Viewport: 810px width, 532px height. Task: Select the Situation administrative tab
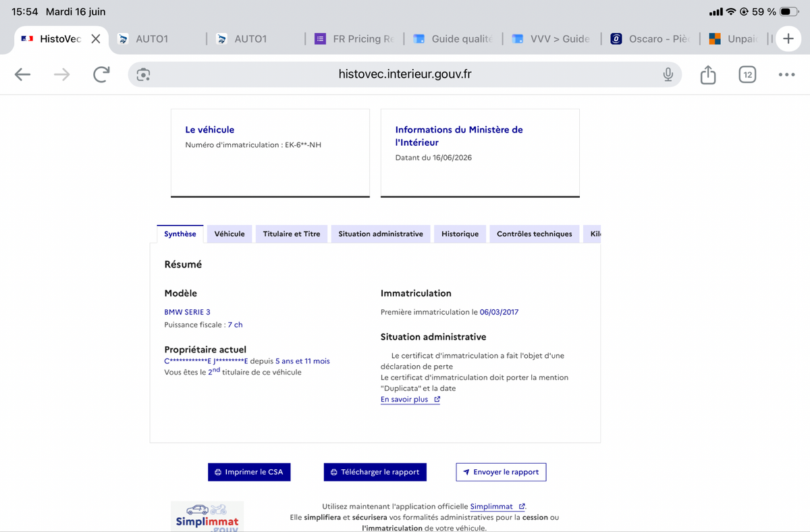381,234
